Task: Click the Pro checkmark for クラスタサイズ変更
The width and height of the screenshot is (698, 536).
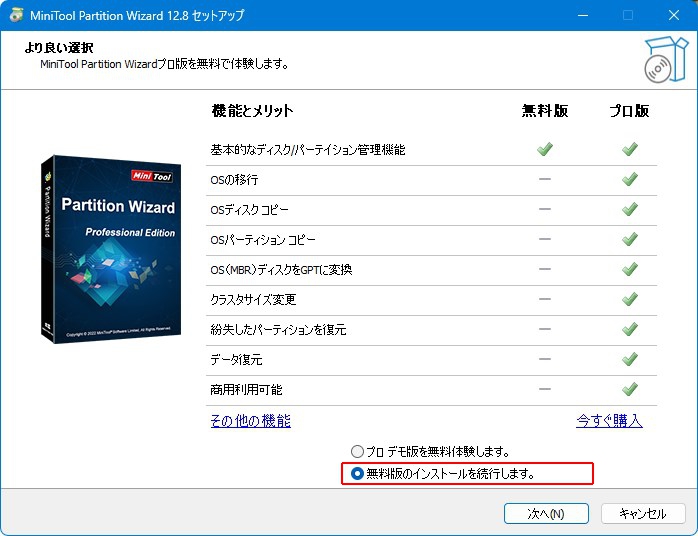Action: pyautogui.click(x=629, y=299)
